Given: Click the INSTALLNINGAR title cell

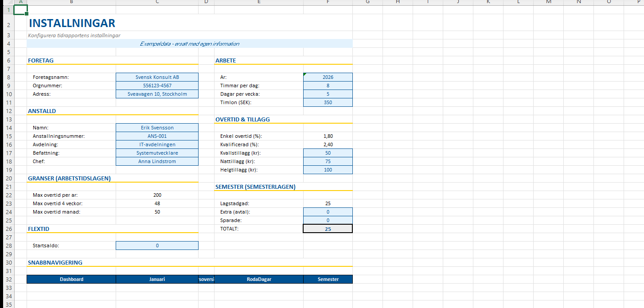Looking at the screenshot, I should click(x=72, y=23).
